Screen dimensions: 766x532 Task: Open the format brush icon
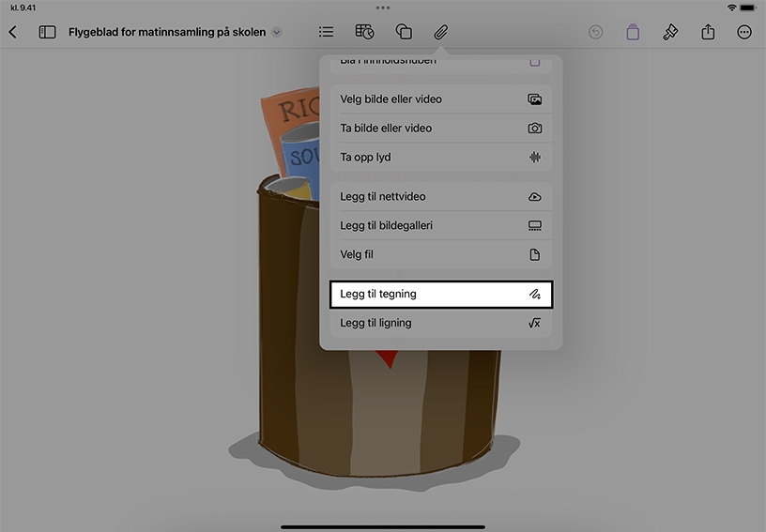(x=670, y=32)
